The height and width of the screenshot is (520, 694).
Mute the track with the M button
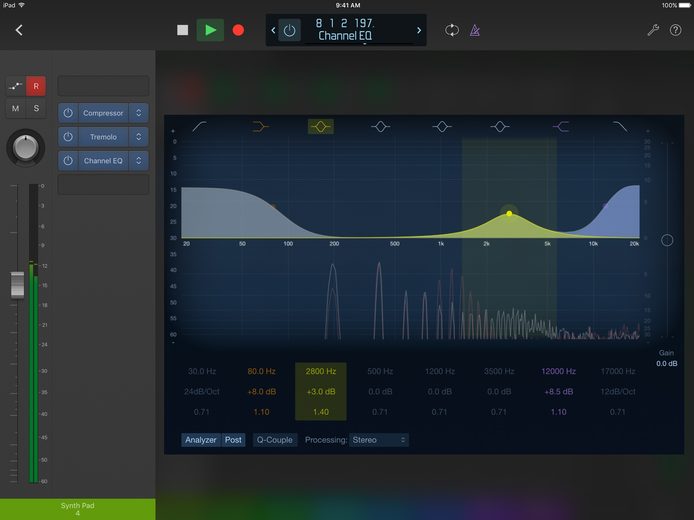tap(15, 108)
